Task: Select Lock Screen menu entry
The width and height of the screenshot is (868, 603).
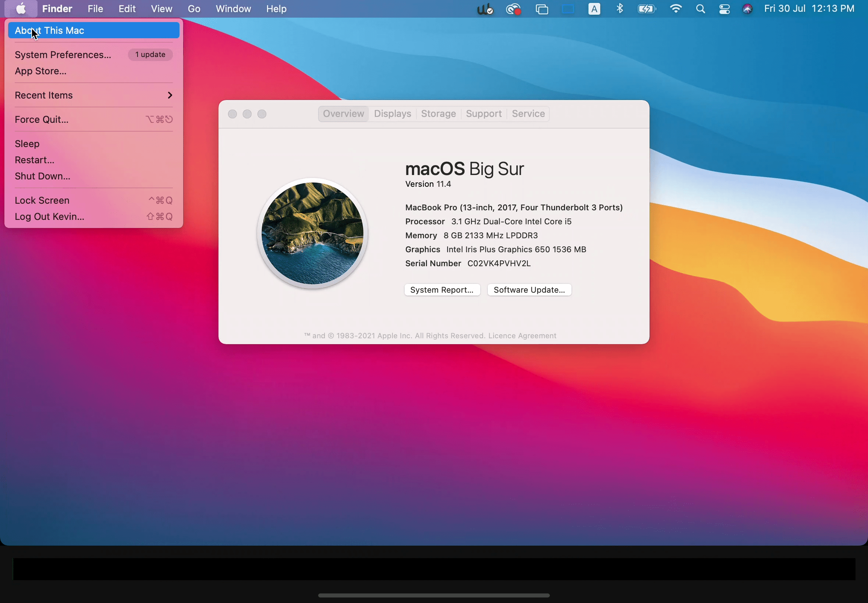Action: [x=94, y=200]
